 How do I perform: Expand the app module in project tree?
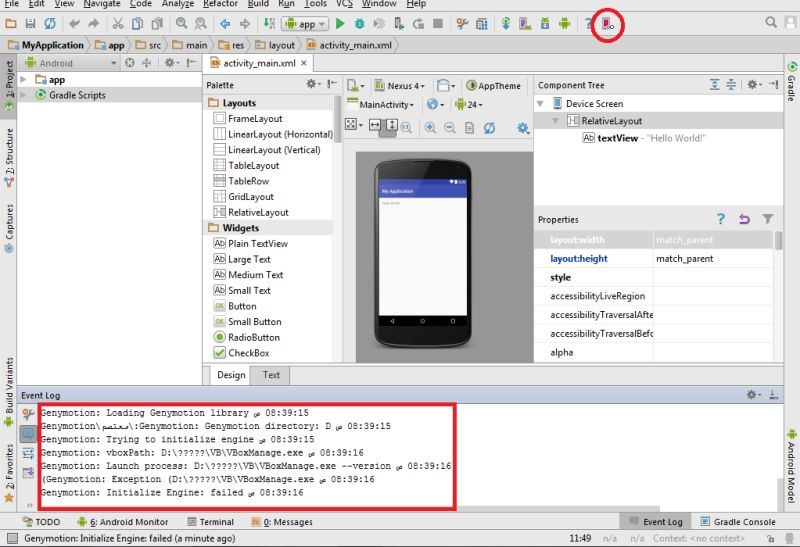point(23,80)
